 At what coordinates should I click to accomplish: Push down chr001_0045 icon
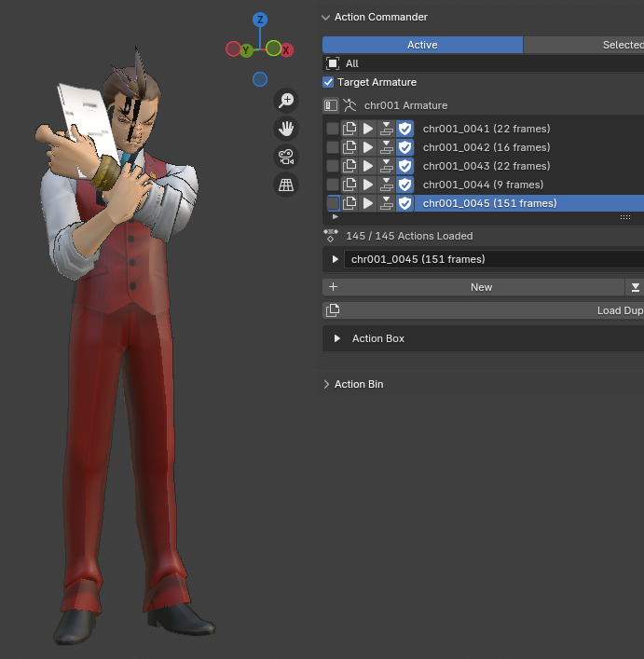pos(387,203)
